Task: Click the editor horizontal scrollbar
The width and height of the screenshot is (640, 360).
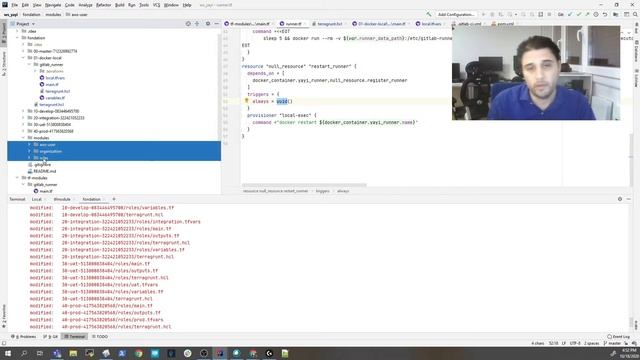Action: [304, 185]
